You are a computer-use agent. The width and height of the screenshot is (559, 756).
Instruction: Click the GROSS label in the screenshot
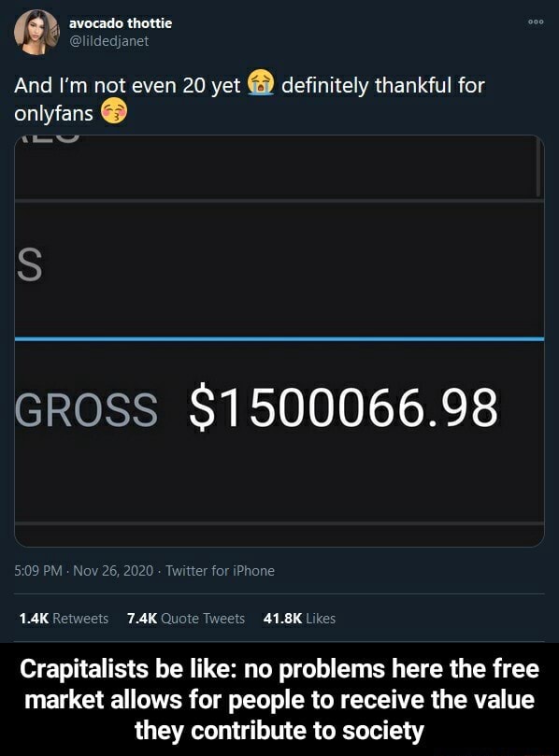(x=87, y=410)
